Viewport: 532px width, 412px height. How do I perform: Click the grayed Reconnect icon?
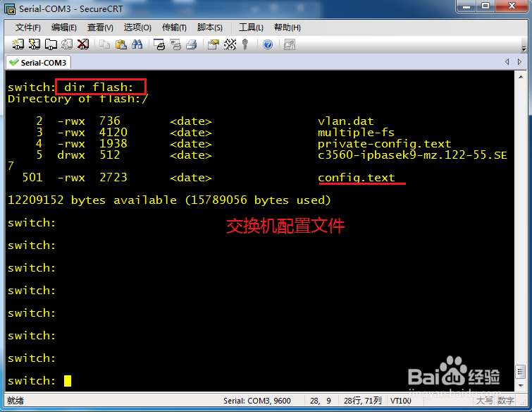pos(67,44)
